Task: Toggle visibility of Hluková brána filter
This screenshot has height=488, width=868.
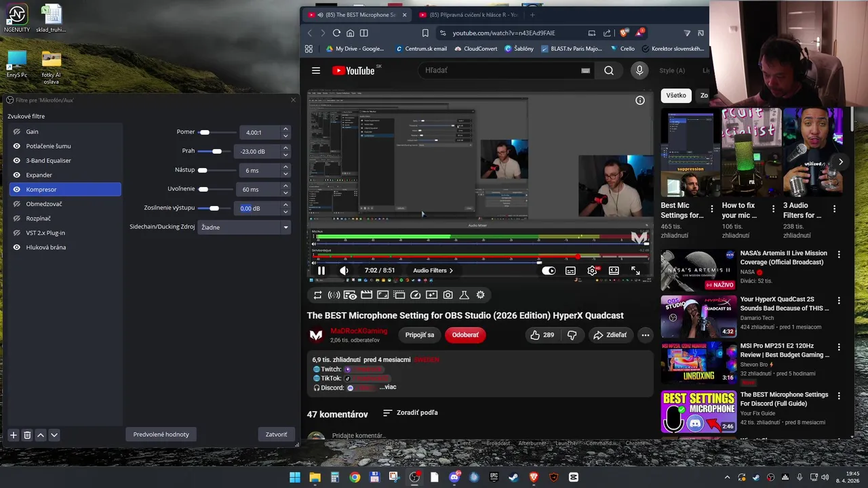Action: [x=17, y=247]
